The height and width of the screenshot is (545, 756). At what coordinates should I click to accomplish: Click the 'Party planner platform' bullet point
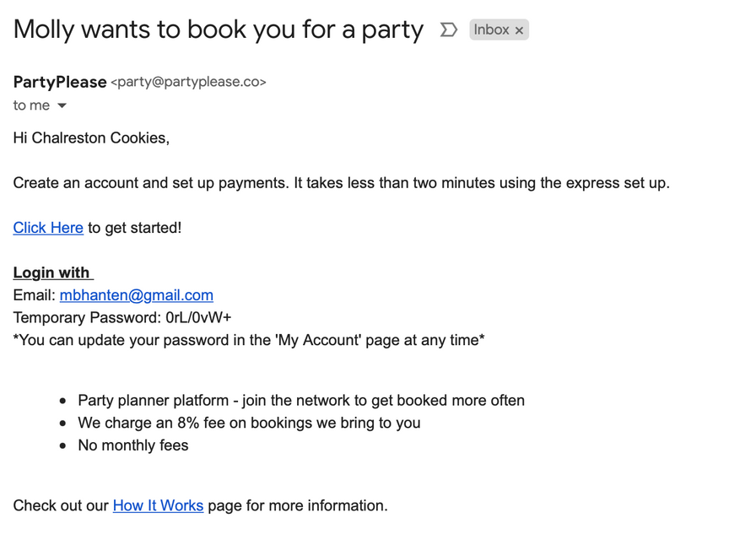[x=301, y=400]
